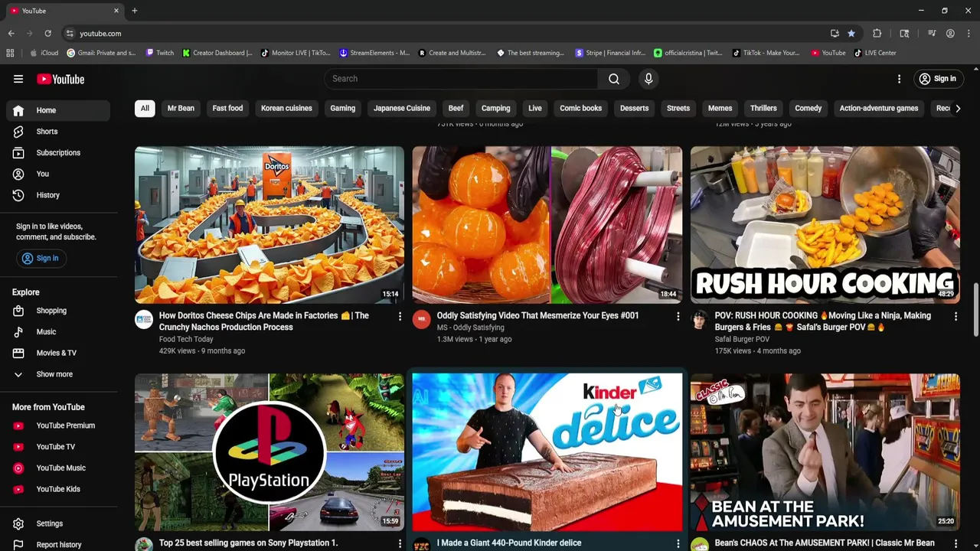Image resolution: width=980 pixels, height=551 pixels.
Task: Open options menu for Rush Hour Cooking video
Action: click(955, 316)
